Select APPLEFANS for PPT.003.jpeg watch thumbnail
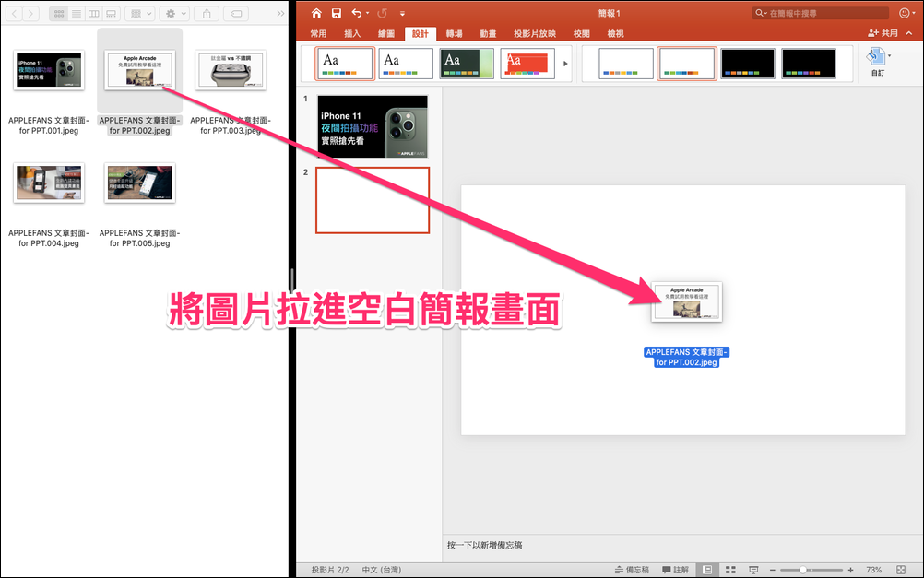This screenshot has width=924, height=578. 231,70
